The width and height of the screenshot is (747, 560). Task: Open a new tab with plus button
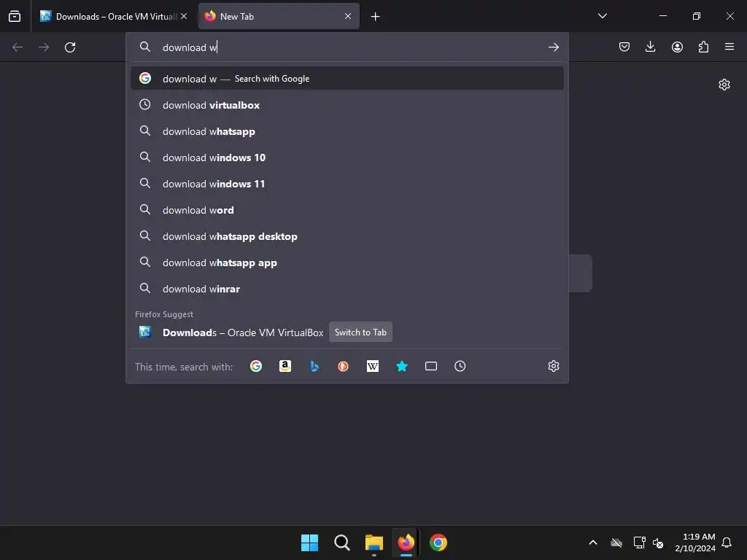[376, 17]
